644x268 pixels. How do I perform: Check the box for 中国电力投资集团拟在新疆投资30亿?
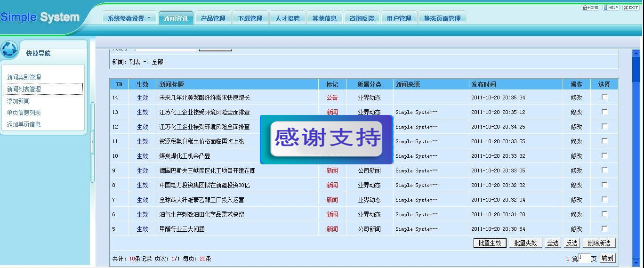(604, 185)
